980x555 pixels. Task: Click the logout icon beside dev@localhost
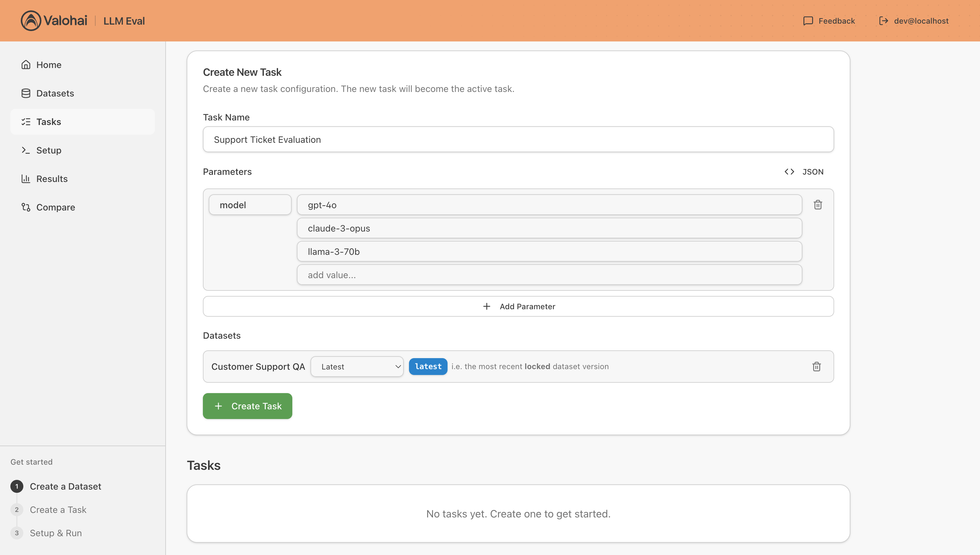[883, 21]
